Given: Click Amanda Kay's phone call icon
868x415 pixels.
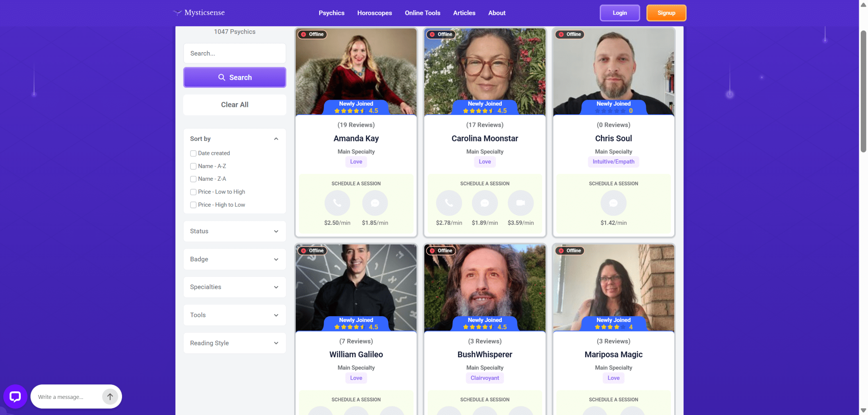Looking at the screenshot, I should tap(337, 203).
